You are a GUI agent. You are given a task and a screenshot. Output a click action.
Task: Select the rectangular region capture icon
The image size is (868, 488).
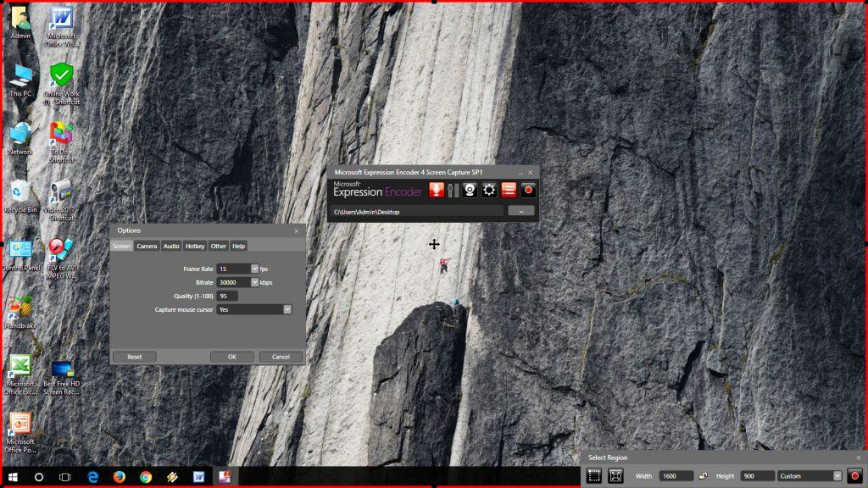[593, 475]
